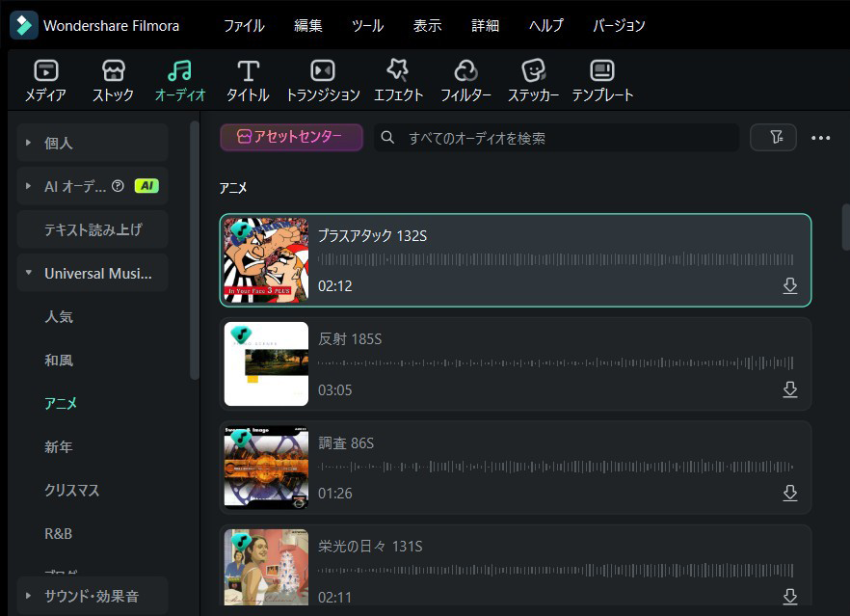Click the 調査 86S thumbnail
Viewport: 850px width, 616px height.
[266, 467]
